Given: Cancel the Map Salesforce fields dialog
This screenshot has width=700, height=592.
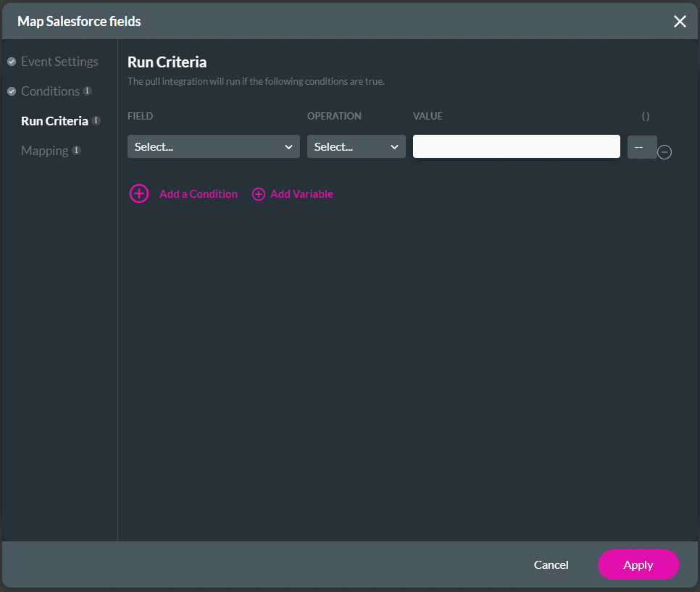Looking at the screenshot, I should (x=551, y=564).
